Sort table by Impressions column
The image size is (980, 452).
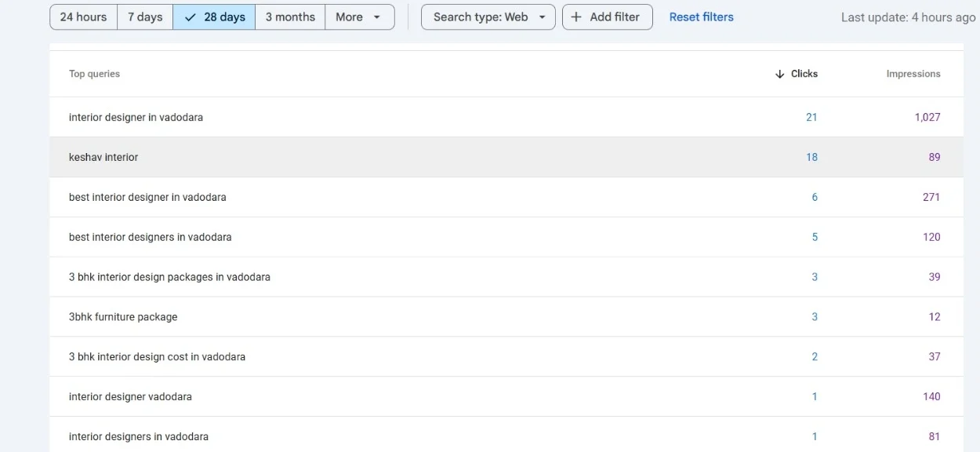point(913,74)
